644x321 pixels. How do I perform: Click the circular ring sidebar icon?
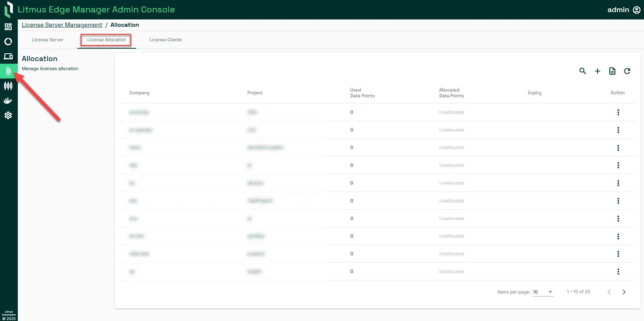[x=8, y=42]
